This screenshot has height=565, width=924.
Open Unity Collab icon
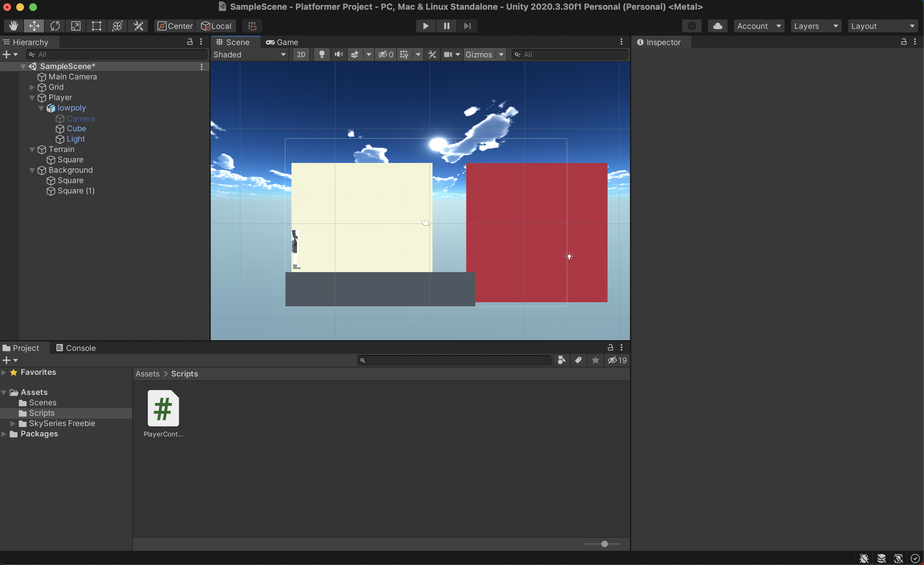pos(692,26)
